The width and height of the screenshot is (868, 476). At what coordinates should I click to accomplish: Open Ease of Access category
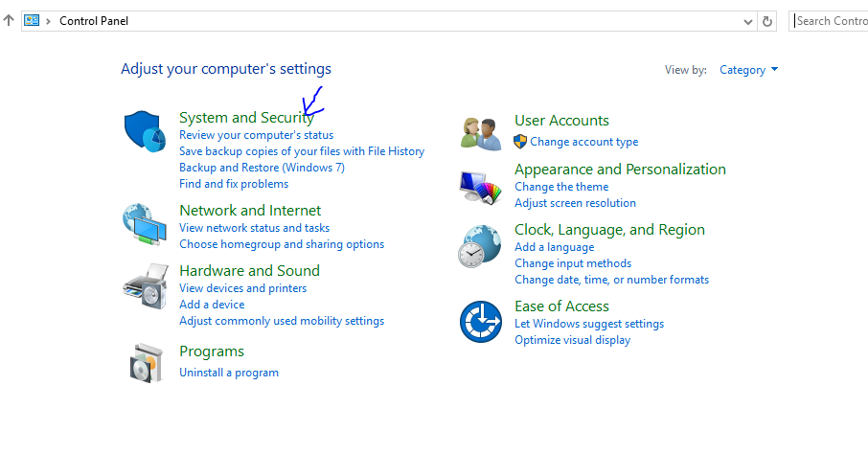click(561, 306)
